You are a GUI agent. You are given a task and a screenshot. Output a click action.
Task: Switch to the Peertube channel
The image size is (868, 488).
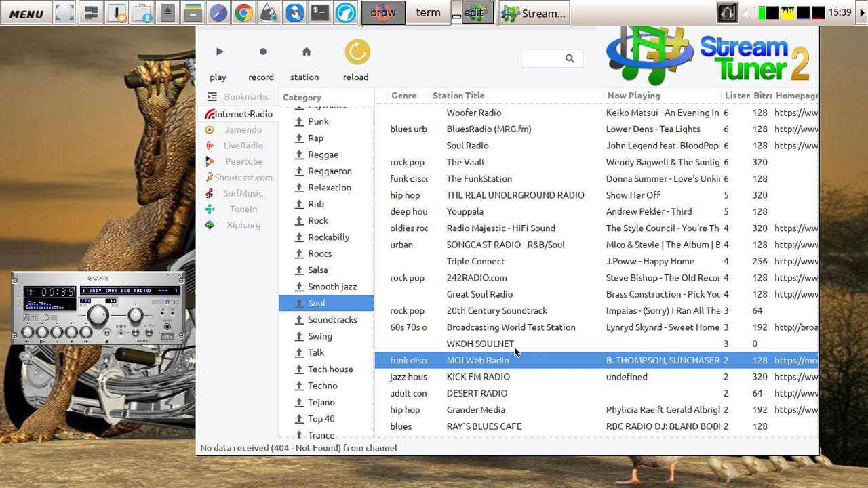point(237,161)
